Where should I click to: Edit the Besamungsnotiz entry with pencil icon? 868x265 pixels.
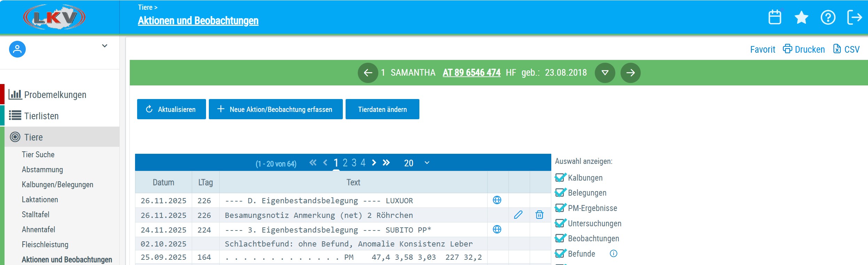click(518, 215)
